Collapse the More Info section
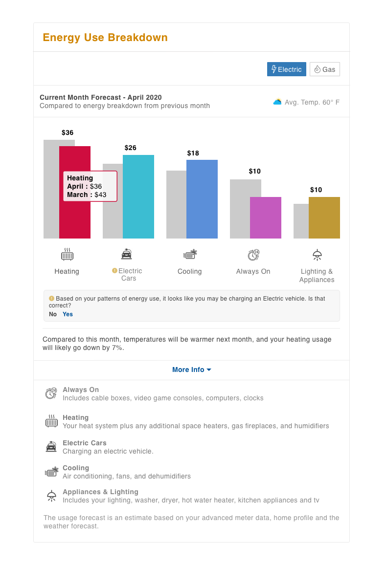 (x=192, y=370)
